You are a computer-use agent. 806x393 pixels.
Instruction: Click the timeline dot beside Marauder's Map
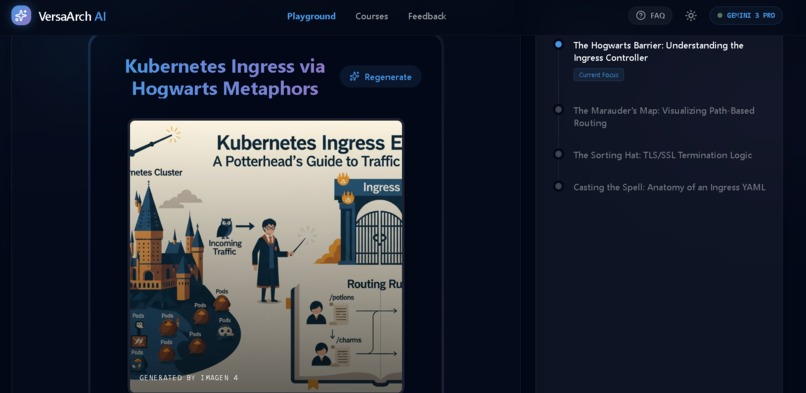(x=558, y=109)
